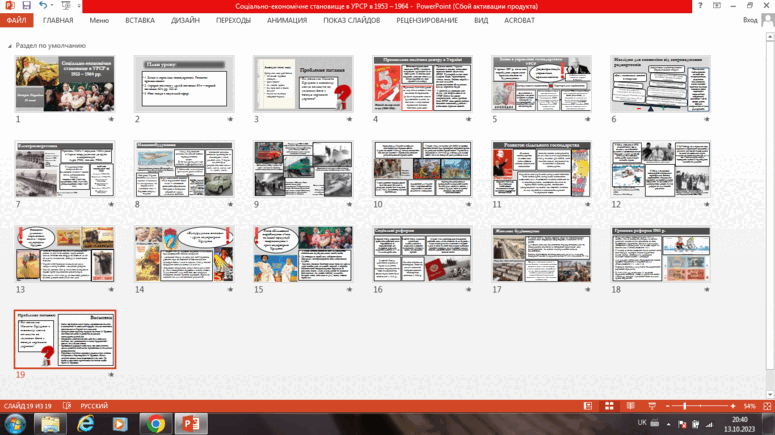Viewport: 775px width, 435px height.
Task: Click the fit slide to window icon
Action: click(x=767, y=406)
